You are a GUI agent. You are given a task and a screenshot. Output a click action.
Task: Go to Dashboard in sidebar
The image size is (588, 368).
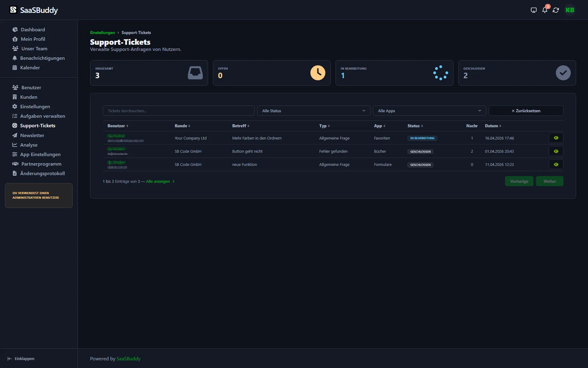[x=33, y=29]
